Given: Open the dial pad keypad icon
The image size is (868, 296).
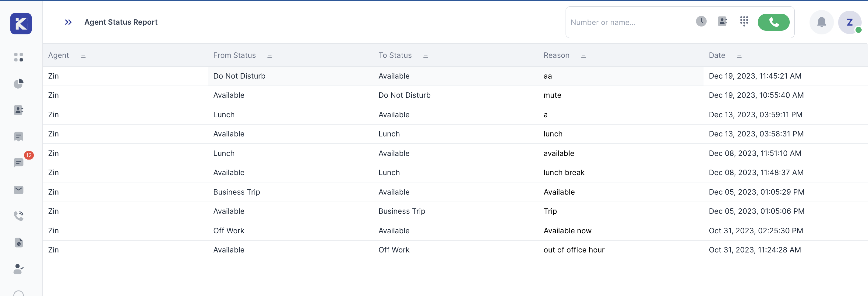Looking at the screenshot, I should click(744, 21).
